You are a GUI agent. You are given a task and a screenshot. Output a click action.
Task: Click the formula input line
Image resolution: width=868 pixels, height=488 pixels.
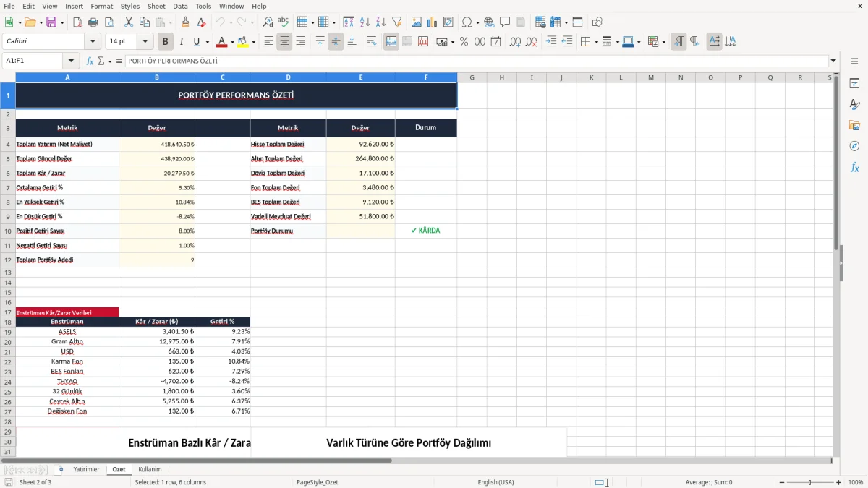tap(476, 61)
